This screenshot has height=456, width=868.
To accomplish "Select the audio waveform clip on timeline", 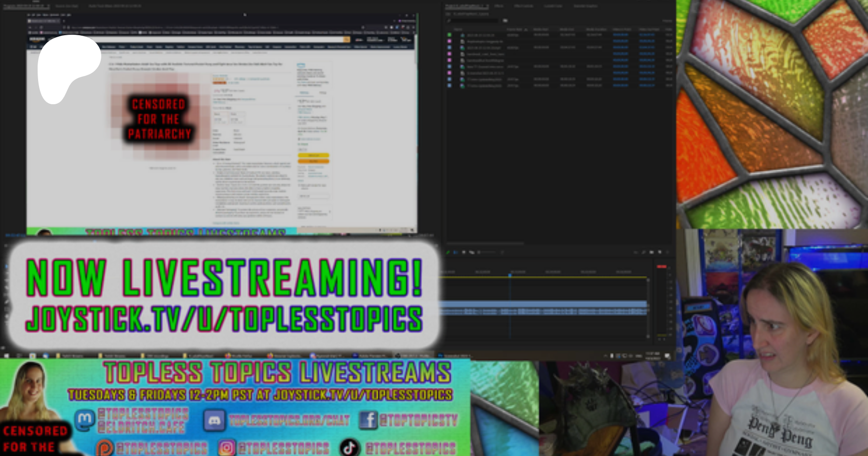I will (543, 312).
